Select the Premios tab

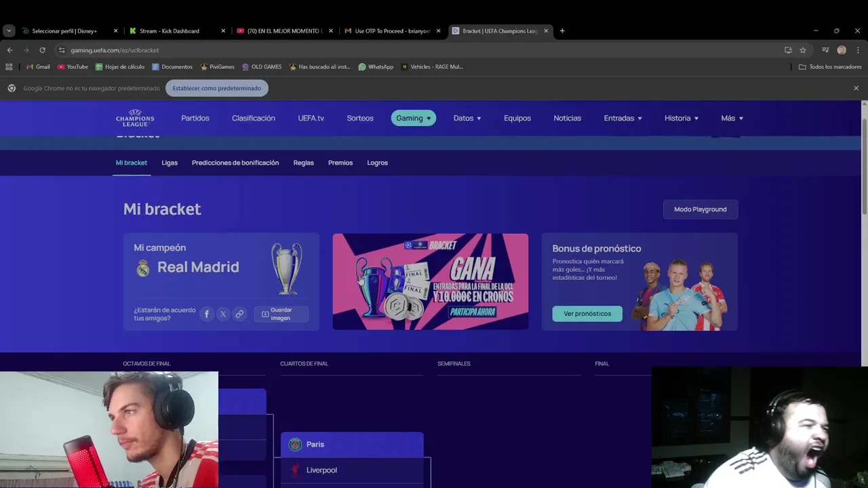pos(340,163)
